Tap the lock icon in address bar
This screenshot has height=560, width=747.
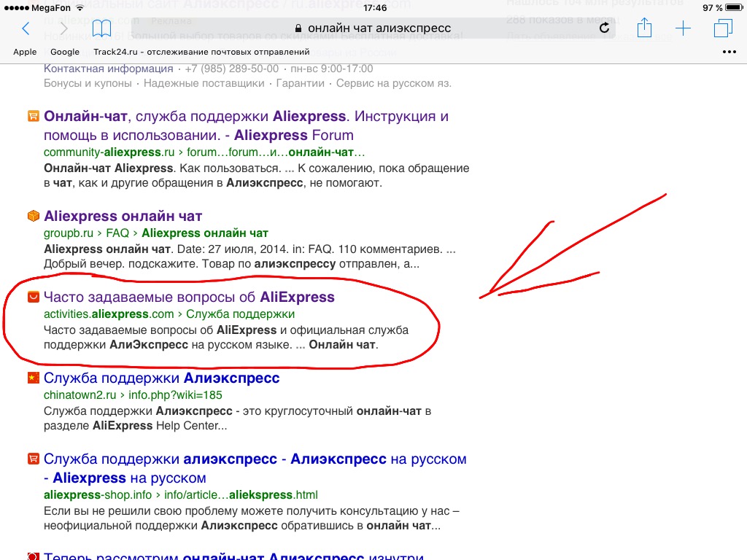coord(298,28)
